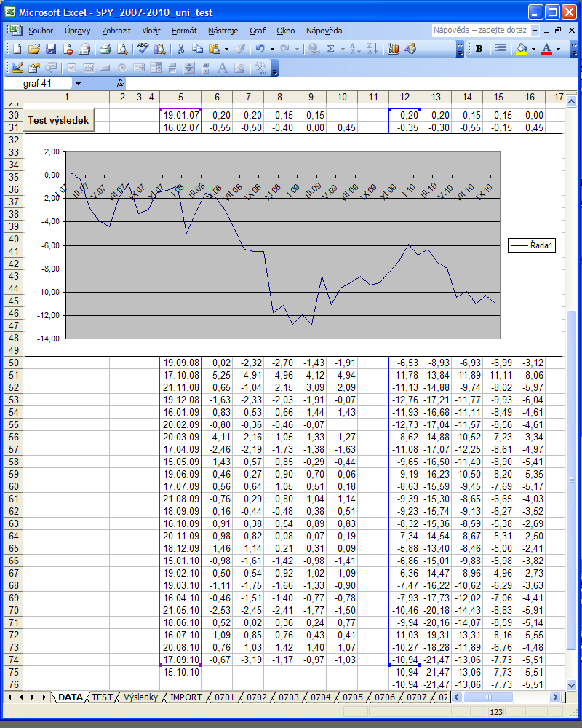The width and height of the screenshot is (582, 728).
Task: Print using the printer icon
Action: [x=105, y=49]
